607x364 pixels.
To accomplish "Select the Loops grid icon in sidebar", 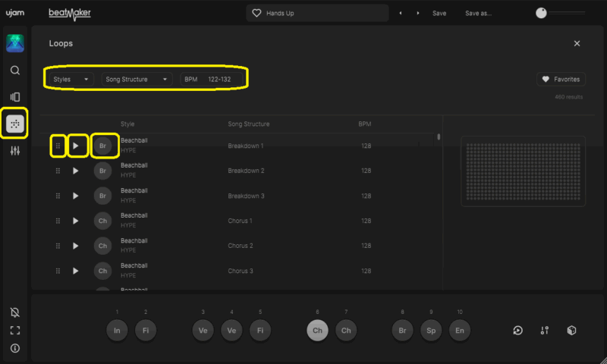I will point(14,124).
